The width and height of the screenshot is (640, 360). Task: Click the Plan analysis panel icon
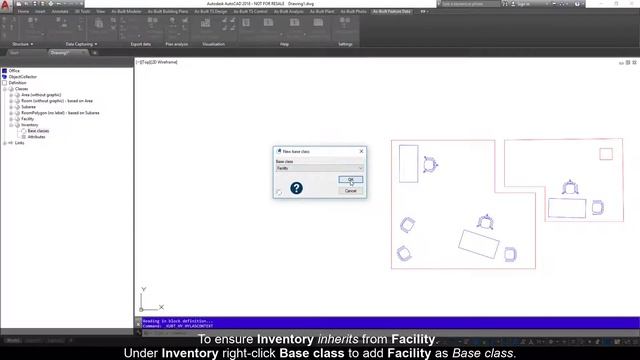(172, 22)
